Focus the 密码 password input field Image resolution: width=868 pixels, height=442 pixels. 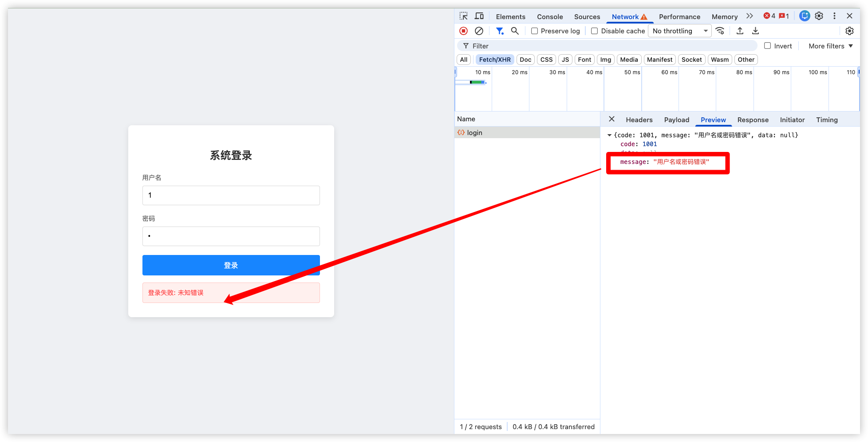tap(231, 236)
